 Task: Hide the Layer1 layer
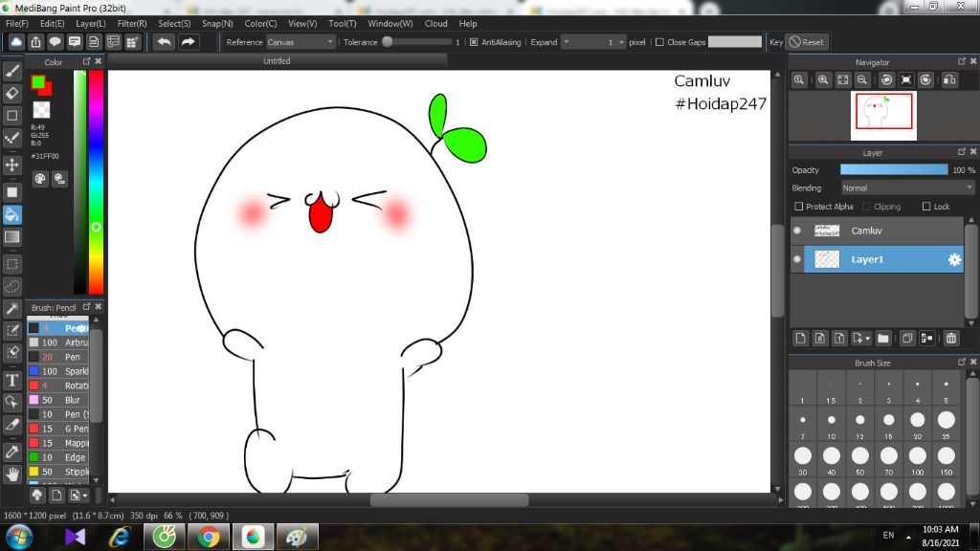coord(797,259)
